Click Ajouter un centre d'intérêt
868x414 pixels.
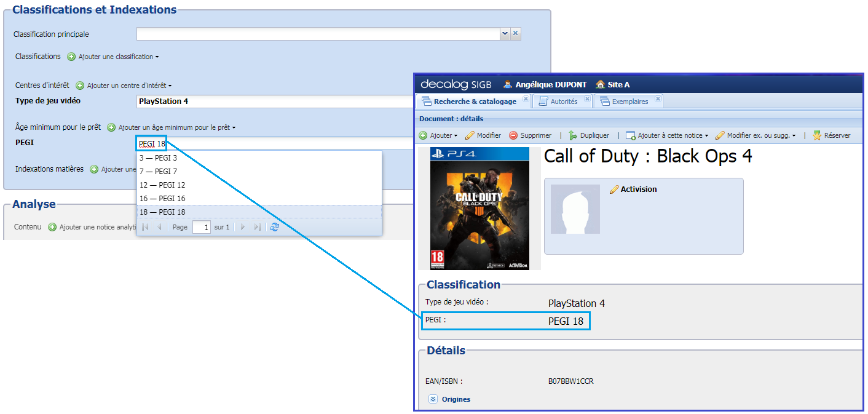click(124, 86)
